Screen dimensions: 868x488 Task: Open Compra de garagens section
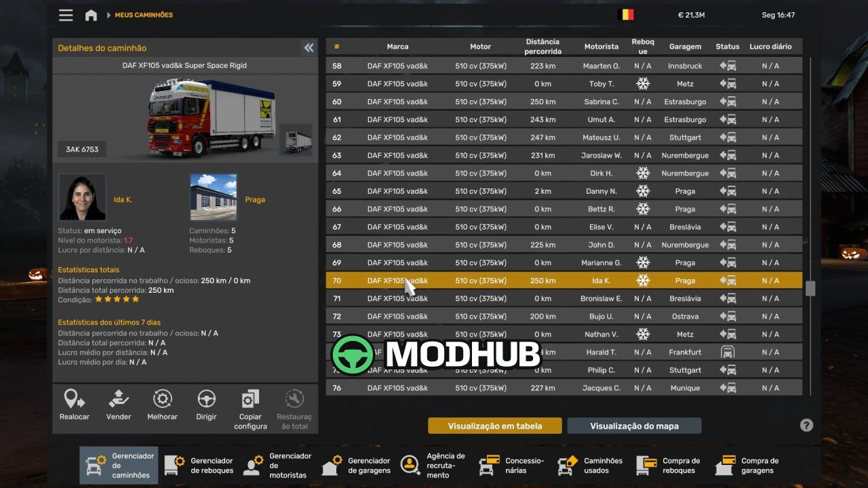[x=748, y=466]
